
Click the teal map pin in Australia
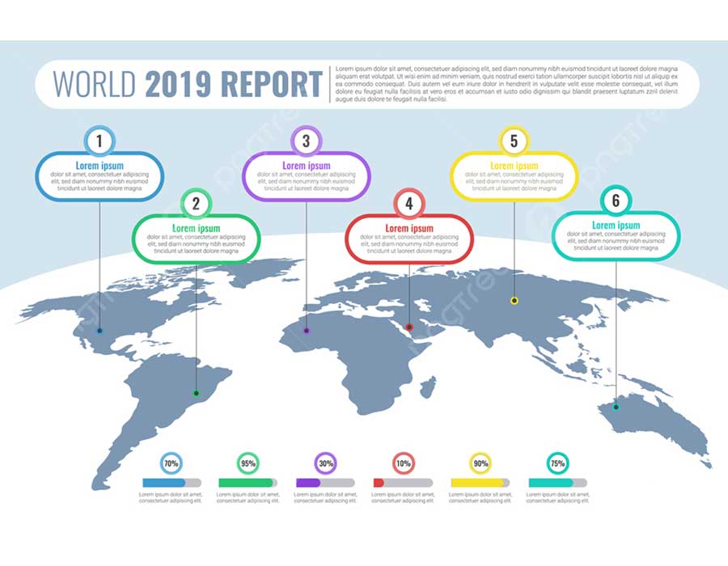click(616, 408)
